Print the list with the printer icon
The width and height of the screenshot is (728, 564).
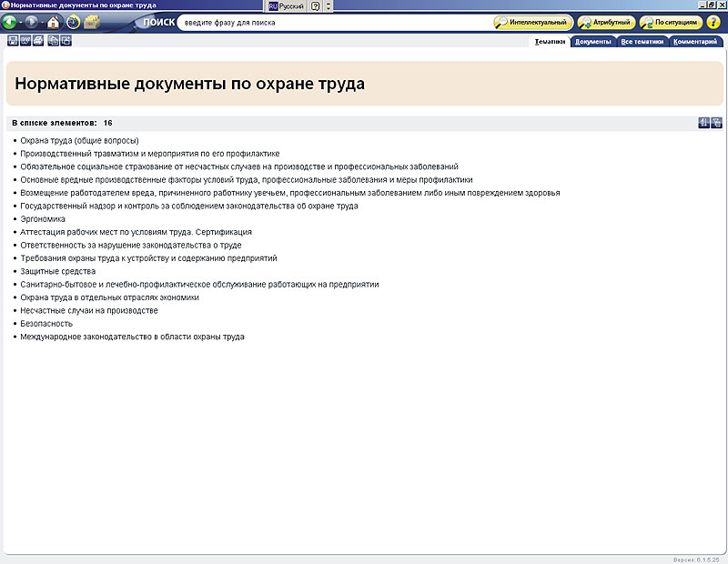pyautogui.click(x=38, y=41)
